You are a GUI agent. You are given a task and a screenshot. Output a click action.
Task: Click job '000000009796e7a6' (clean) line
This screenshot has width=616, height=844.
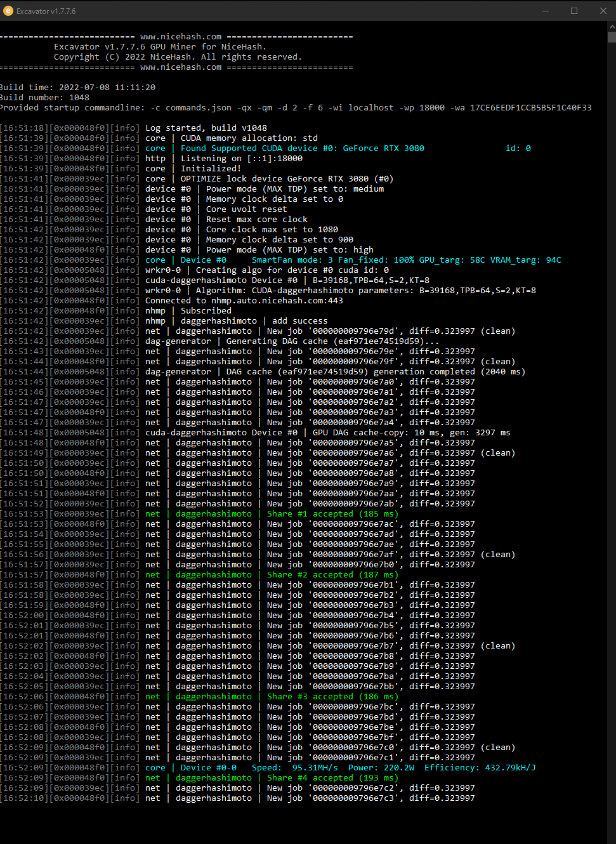(x=258, y=453)
